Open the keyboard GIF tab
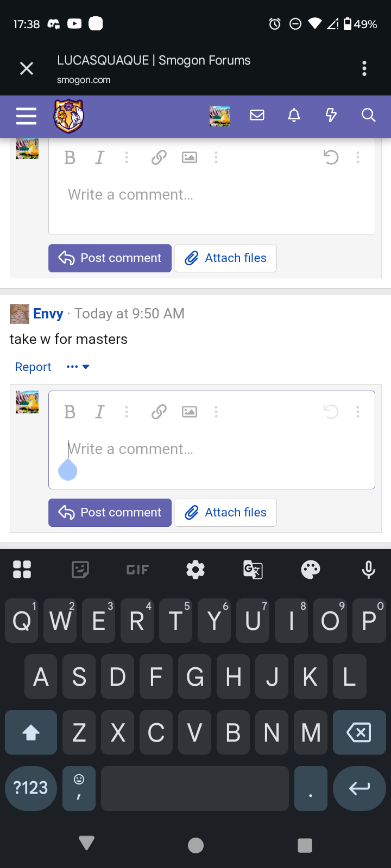 click(x=137, y=570)
